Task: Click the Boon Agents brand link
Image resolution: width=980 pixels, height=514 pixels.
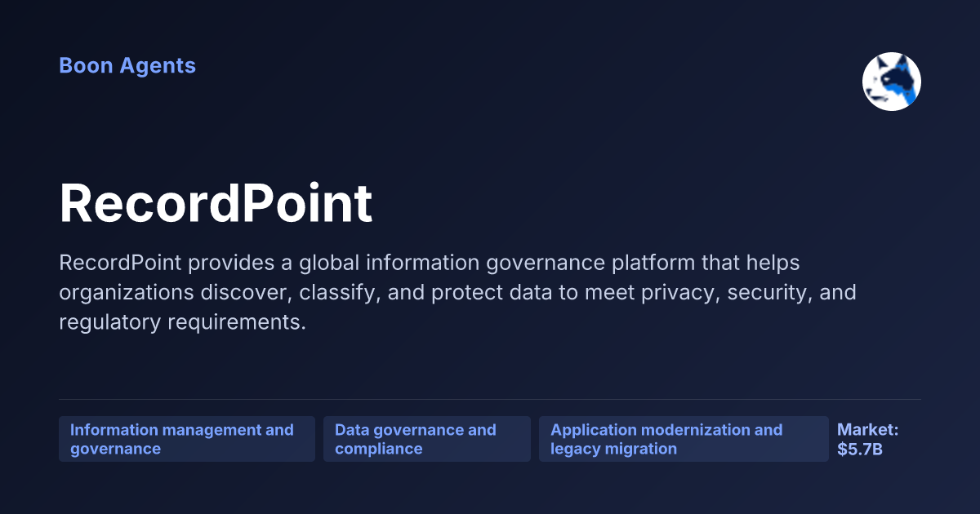Action: pyautogui.click(x=127, y=65)
